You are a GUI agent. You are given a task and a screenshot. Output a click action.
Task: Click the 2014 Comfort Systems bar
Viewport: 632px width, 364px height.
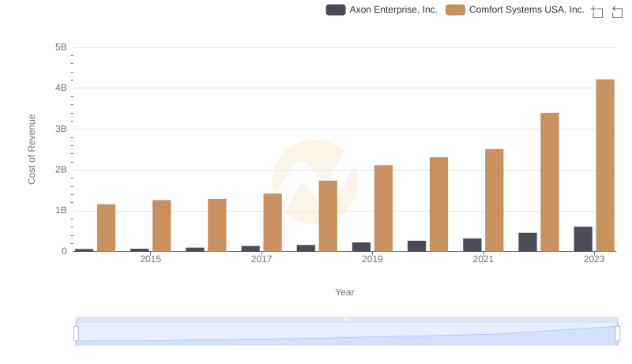107,228
